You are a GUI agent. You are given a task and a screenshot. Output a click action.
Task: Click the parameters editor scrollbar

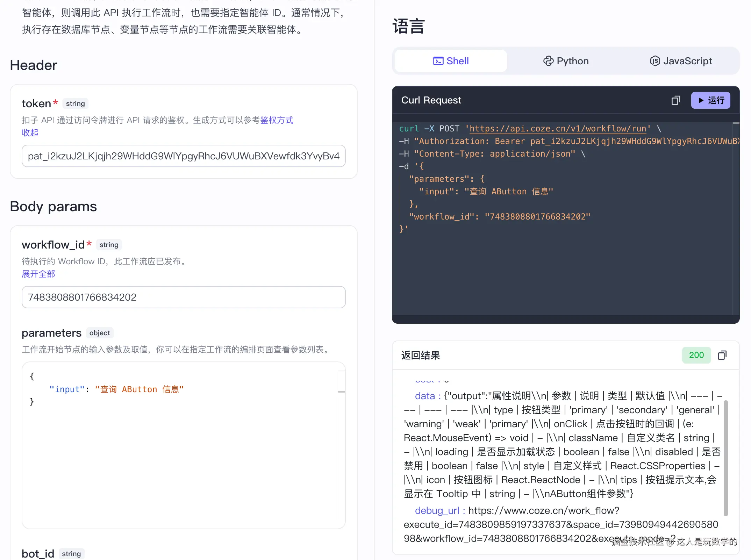click(x=341, y=392)
